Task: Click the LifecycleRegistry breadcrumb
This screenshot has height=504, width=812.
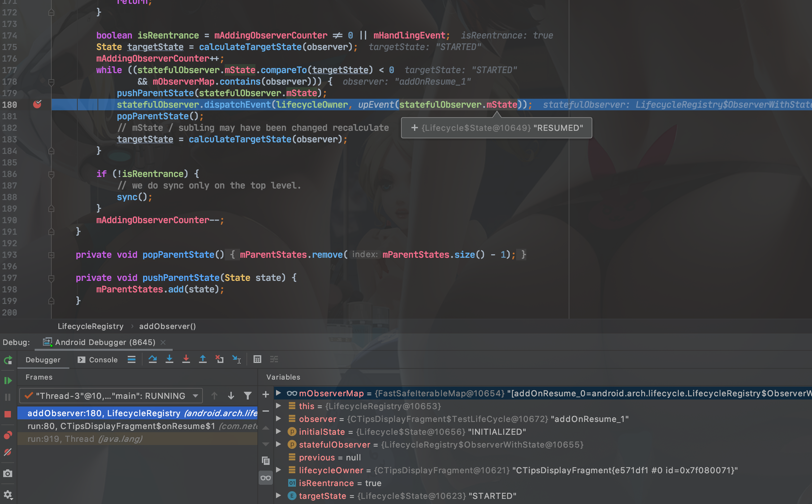Action: (91, 326)
